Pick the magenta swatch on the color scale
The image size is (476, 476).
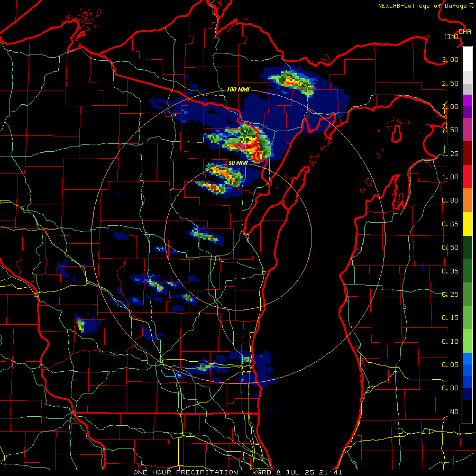pyautogui.click(x=467, y=100)
